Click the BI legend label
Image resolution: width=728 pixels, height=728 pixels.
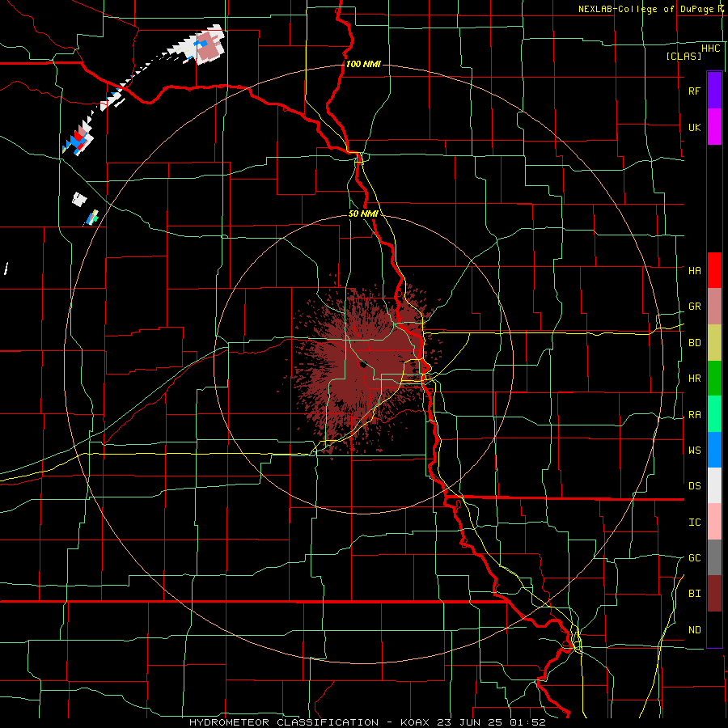coord(694,594)
